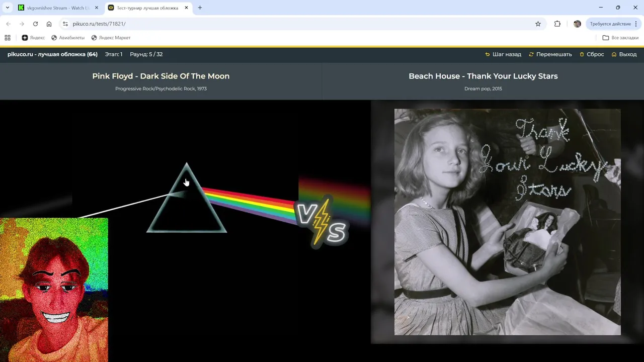This screenshot has width=644, height=362.
Task: Click the pikuco.ru - лучшая обложка title
Action: pyautogui.click(x=52, y=54)
